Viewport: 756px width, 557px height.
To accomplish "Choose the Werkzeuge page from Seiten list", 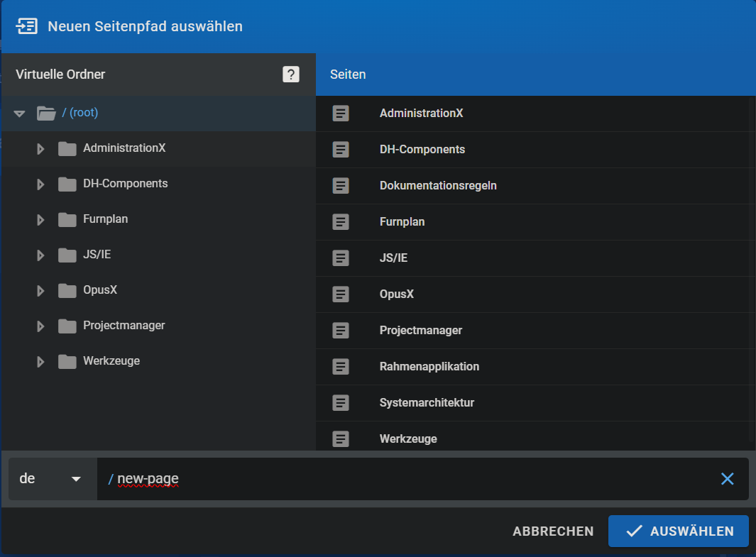I will pyautogui.click(x=408, y=439).
